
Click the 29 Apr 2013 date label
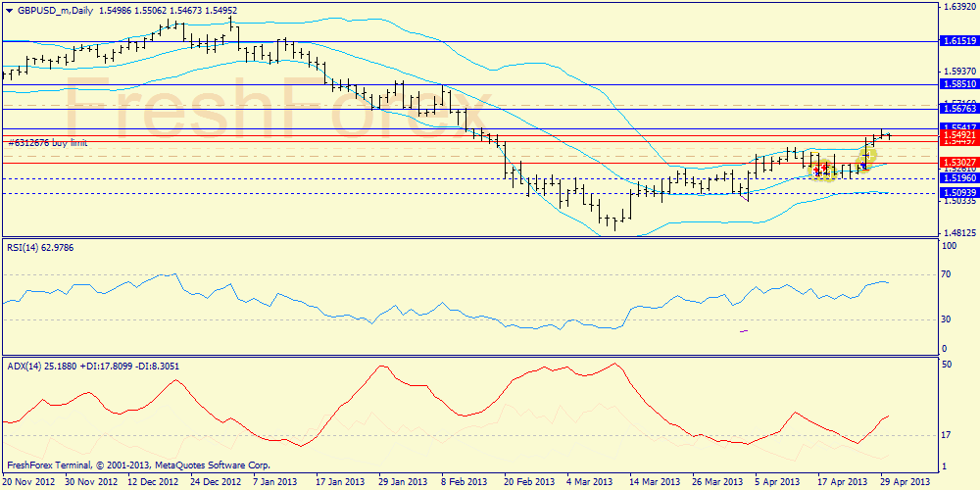coord(907,482)
